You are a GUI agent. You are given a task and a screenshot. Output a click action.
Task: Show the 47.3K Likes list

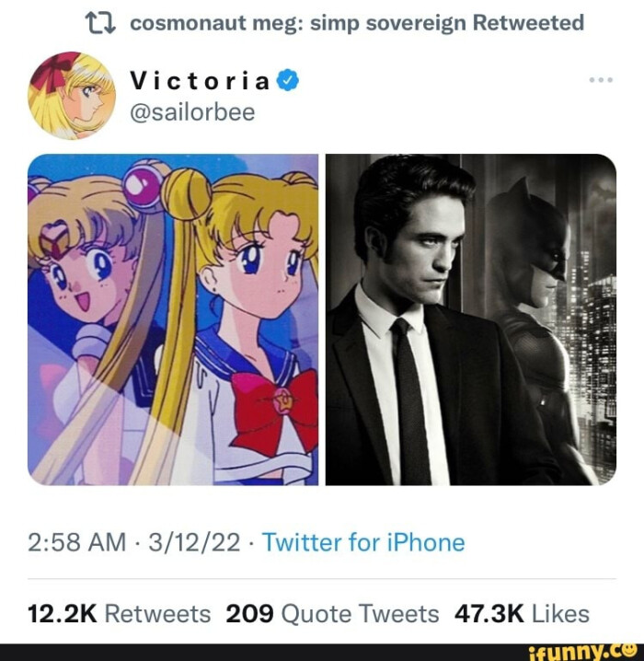click(522, 613)
